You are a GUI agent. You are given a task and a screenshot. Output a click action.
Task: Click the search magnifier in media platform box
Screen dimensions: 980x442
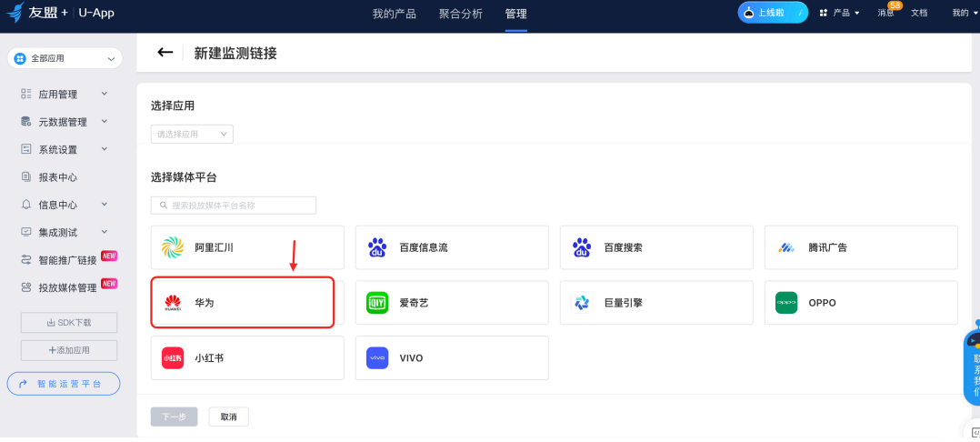click(164, 205)
